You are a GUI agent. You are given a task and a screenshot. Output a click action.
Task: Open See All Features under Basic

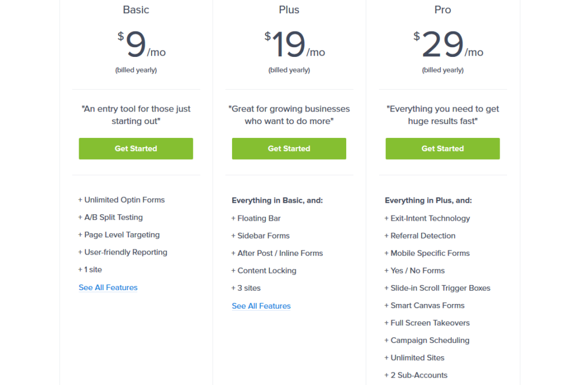point(108,287)
